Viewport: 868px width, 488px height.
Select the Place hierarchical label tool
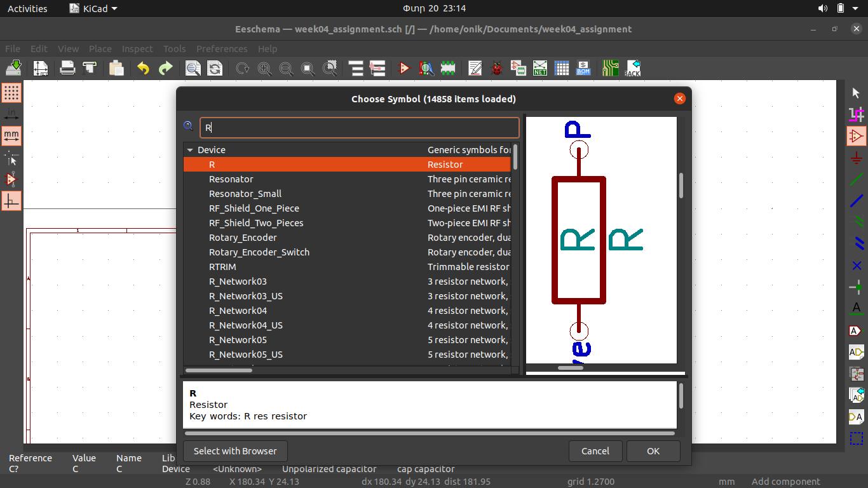(x=857, y=352)
